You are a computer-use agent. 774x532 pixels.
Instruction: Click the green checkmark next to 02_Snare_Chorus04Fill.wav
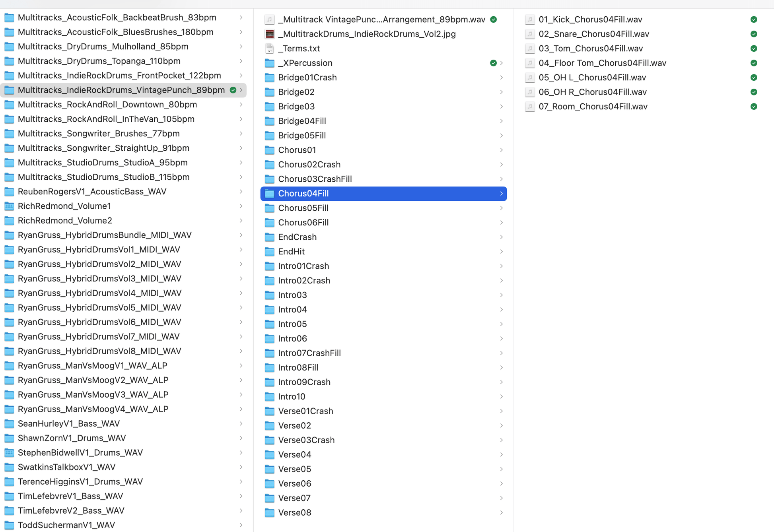point(753,34)
